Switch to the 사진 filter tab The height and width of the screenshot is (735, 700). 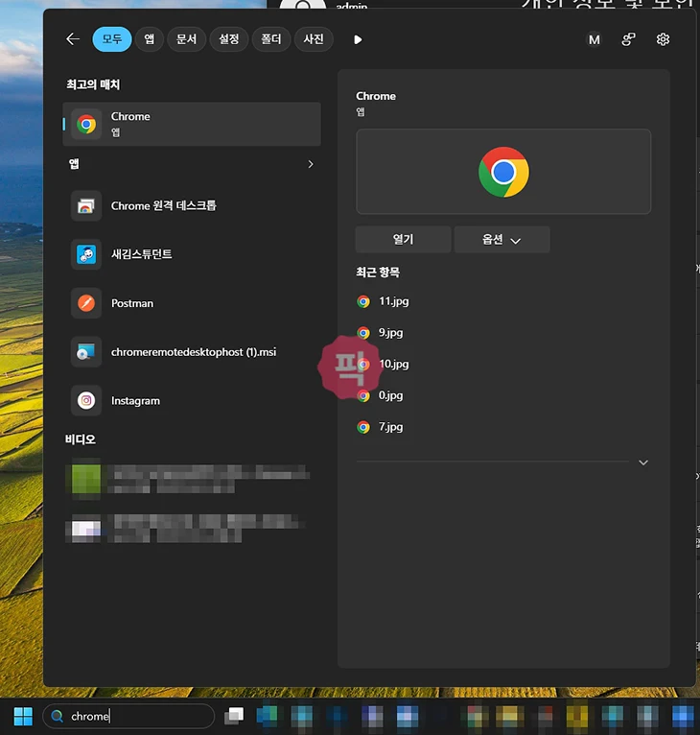click(314, 39)
